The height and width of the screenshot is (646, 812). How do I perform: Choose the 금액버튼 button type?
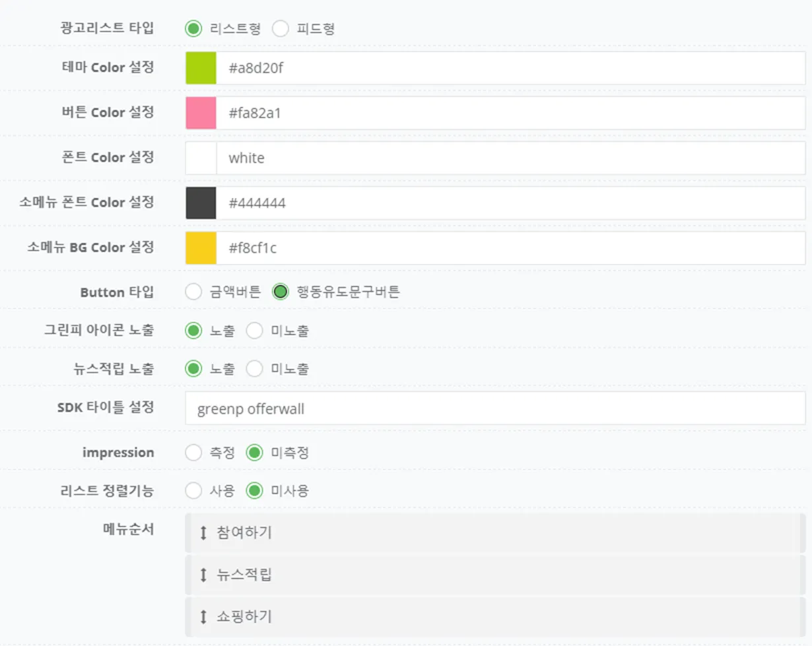coord(193,292)
